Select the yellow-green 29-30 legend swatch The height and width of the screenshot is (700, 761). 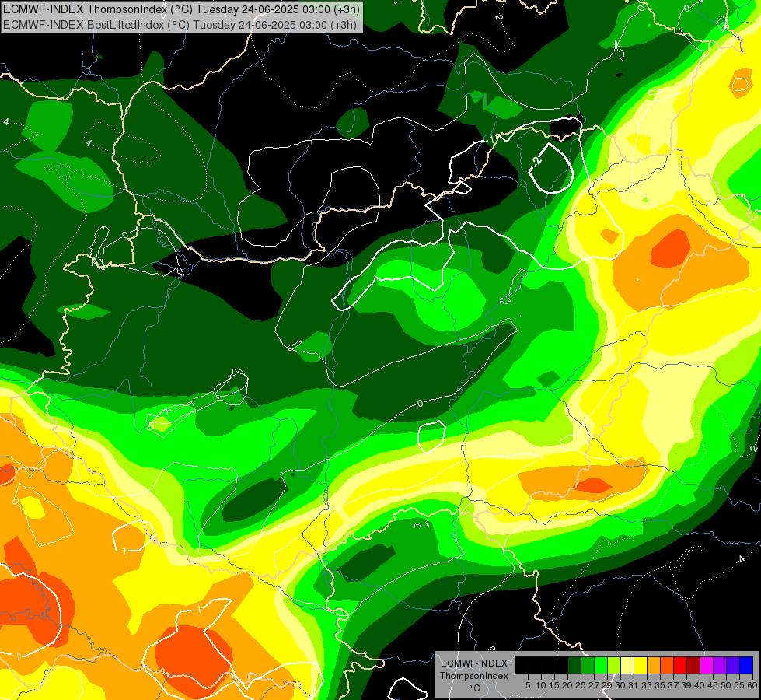coord(614,665)
